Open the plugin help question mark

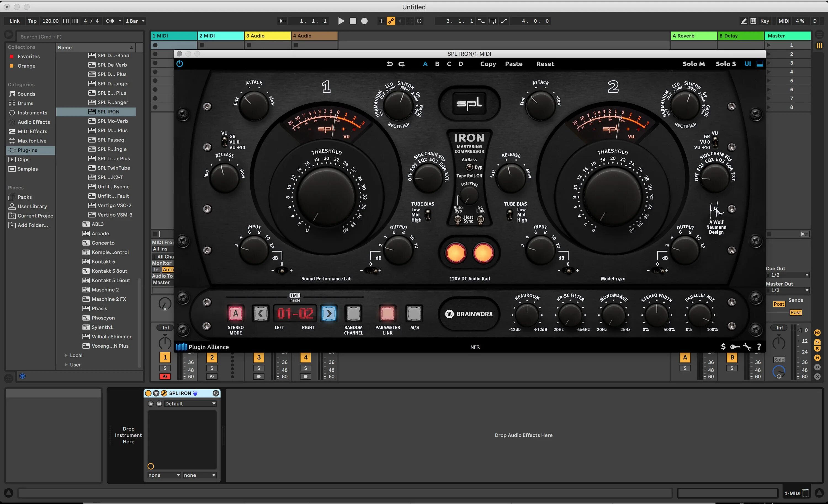click(x=759, y=347)
